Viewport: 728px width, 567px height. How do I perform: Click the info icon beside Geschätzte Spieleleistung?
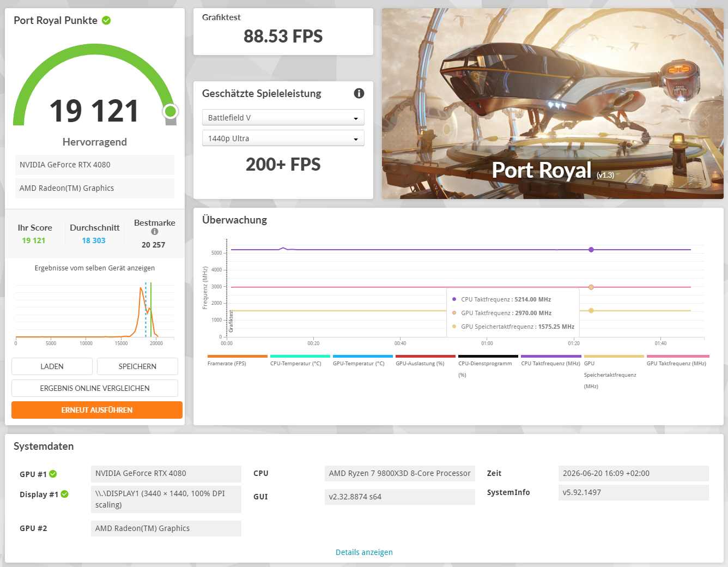(x=359, y=93)
